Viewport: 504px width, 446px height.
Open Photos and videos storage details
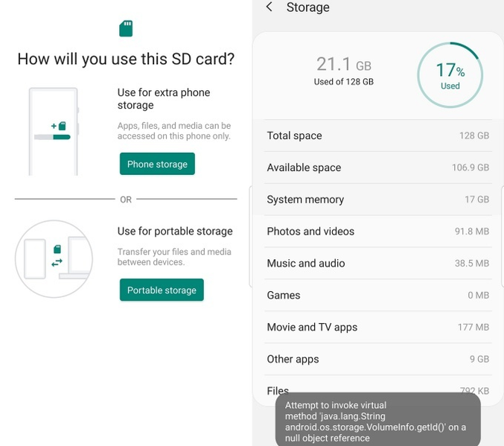tap(377, 232)
